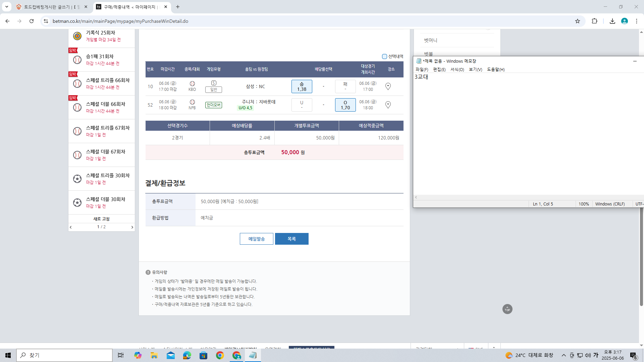Select 승 1.38 odds box
The image size is (644, 362).
[x=302, y=86]
